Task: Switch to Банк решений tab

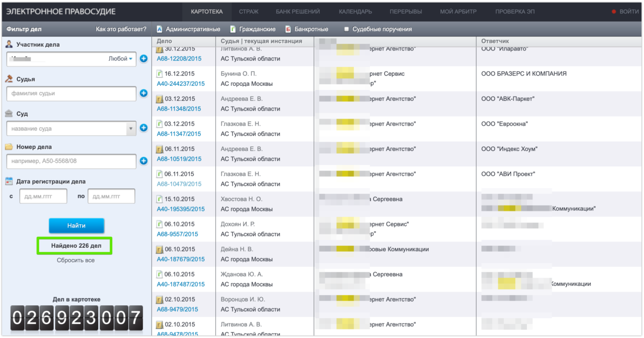Action: [298, 11]
